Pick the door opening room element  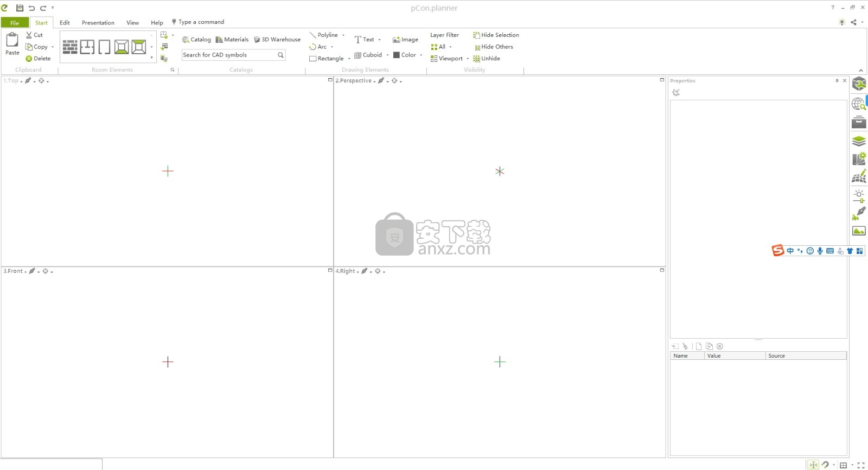[x=105, y=47]
